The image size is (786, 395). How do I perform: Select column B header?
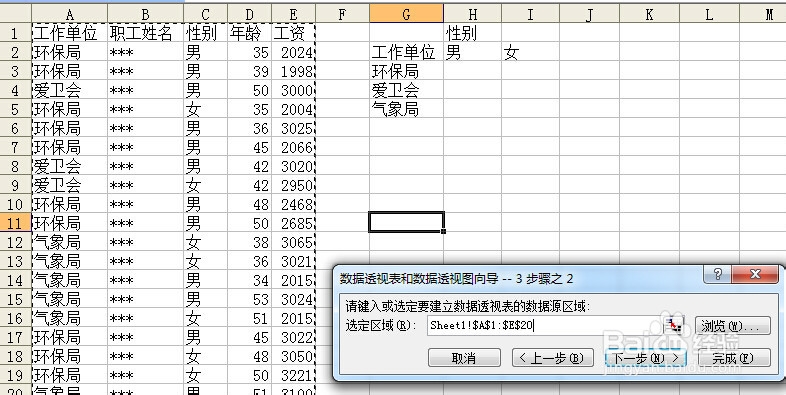coord(145,14)
